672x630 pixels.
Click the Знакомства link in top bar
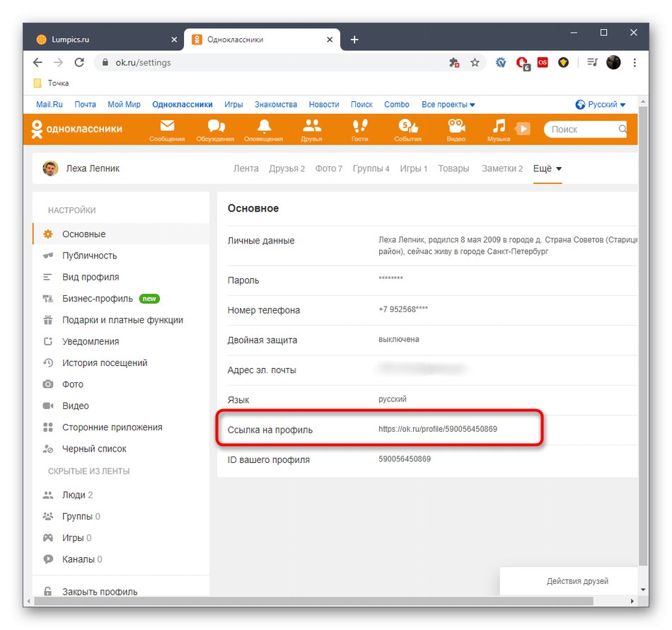(276, 104)
